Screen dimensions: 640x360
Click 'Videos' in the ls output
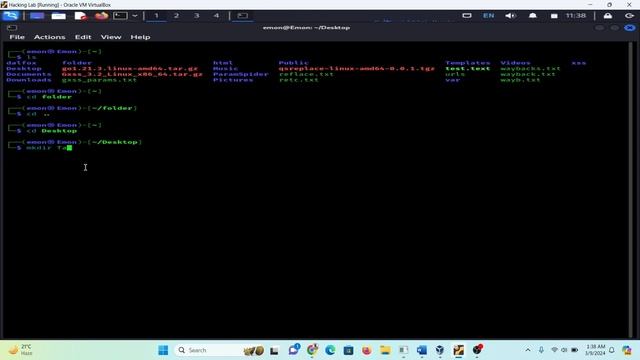point(515,63)
